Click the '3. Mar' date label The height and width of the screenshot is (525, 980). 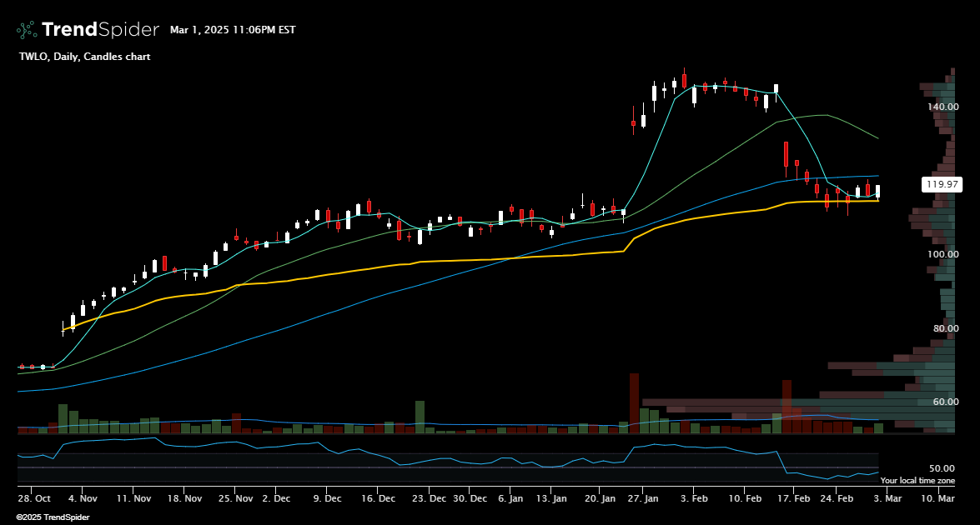pos(887,498)
